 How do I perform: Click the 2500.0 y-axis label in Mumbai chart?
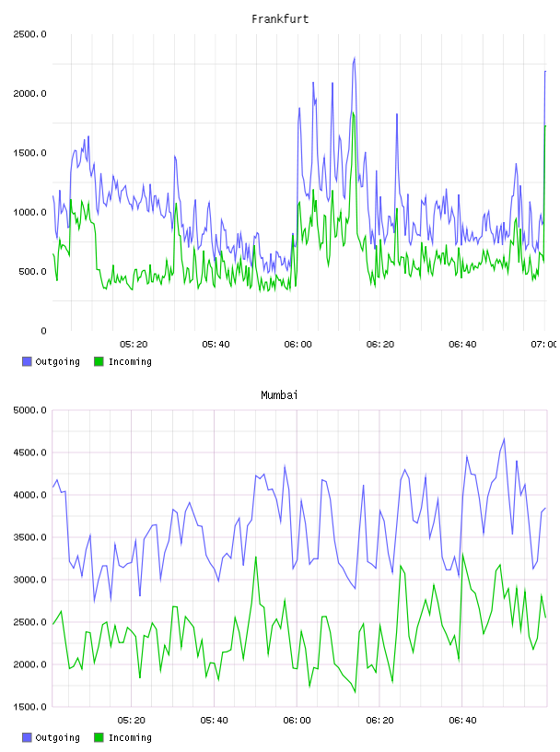click(29, 622)
